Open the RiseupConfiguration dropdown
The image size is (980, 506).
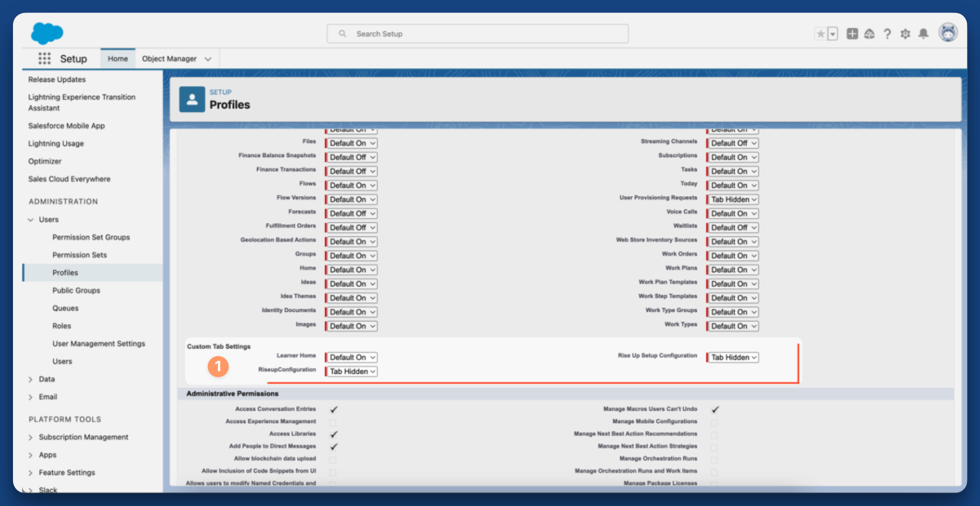coord(351,372)
